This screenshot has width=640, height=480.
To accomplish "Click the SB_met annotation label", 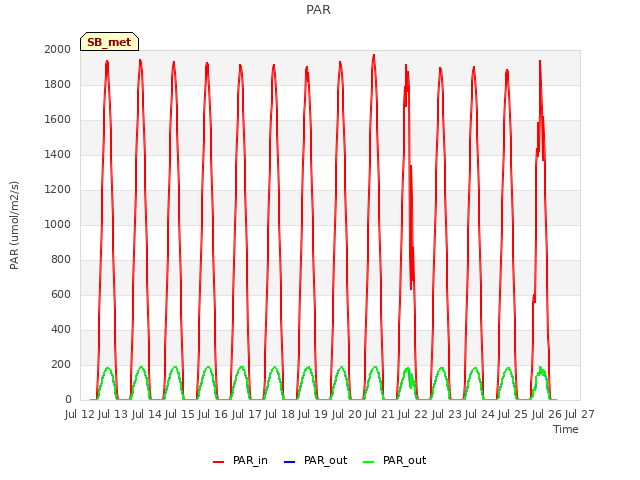I will 109,42.
